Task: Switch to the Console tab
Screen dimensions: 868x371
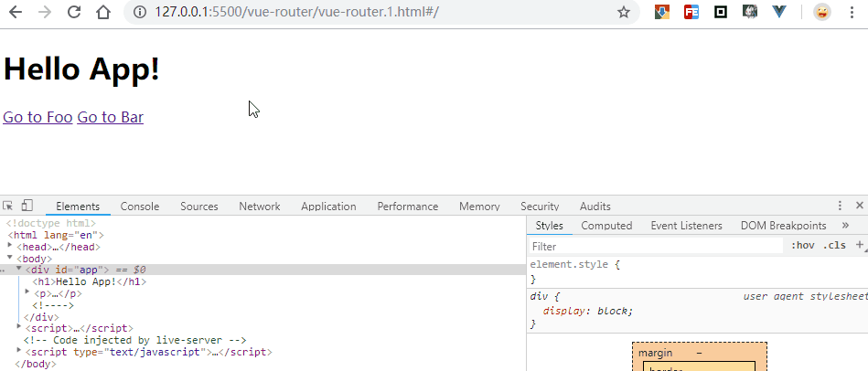Action: pos(140,207)
